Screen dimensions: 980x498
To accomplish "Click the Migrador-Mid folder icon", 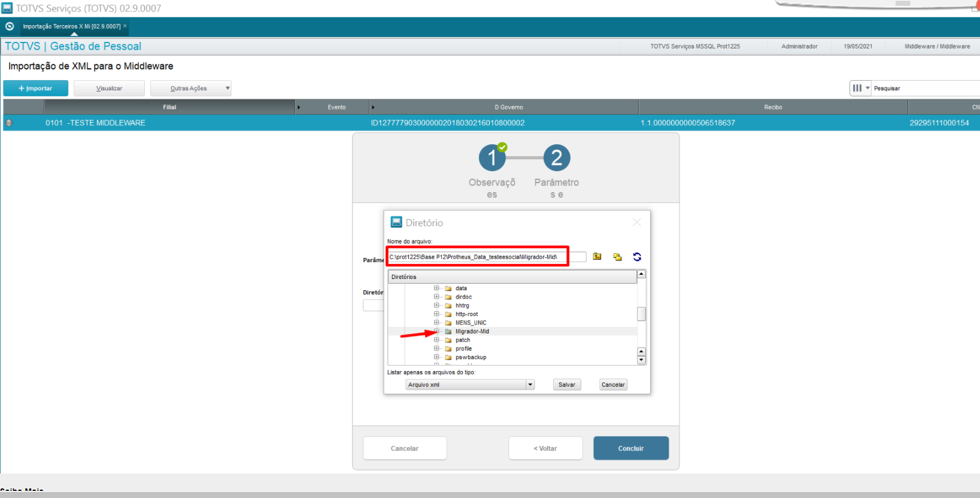I will pyautogui.click(x=448, y=332).
